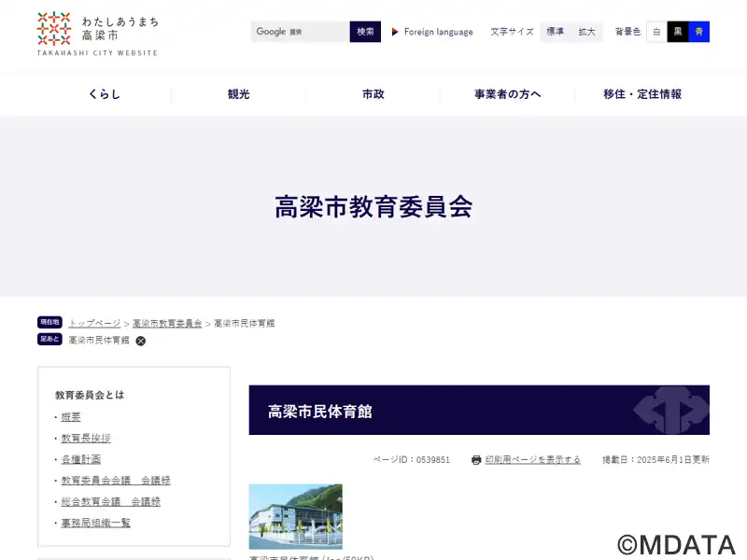Viewport: 747px width, 560px height.
Task: Set text size to 拡大
Action: (586, 32)
